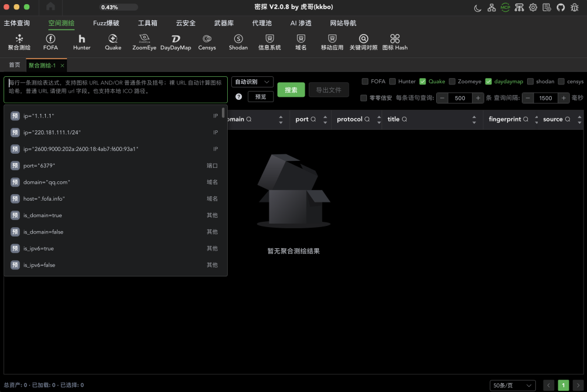Launch the Shodan tool

[238, 42]
